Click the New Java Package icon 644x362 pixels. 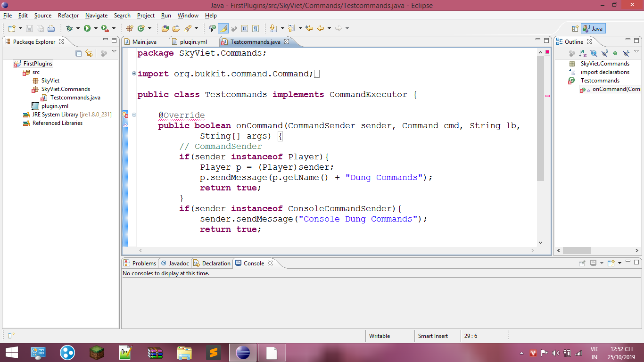pos(130,28)
